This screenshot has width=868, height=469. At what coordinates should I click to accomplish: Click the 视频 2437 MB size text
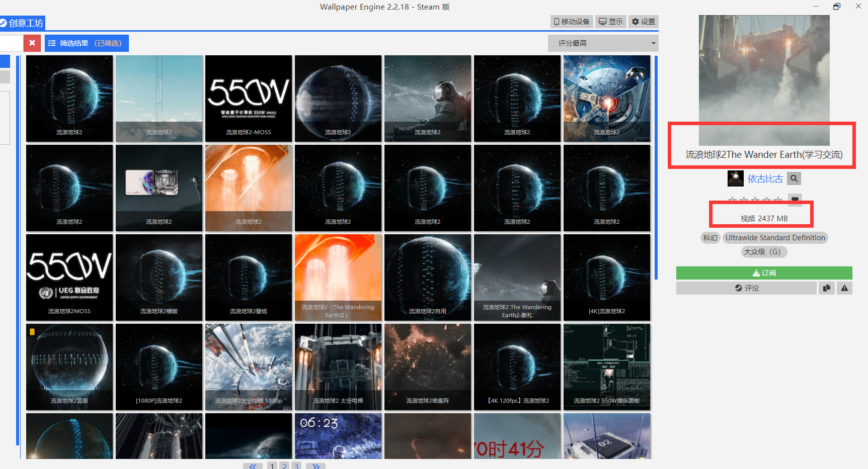764,219
